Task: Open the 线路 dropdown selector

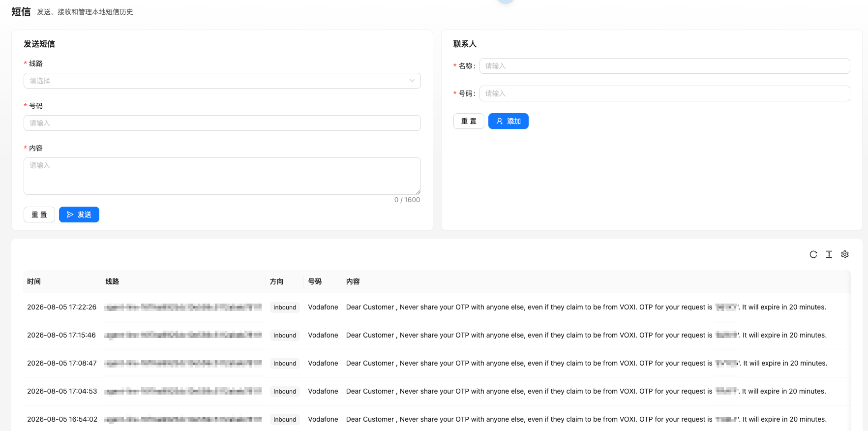Action: [x=222, y=81]
